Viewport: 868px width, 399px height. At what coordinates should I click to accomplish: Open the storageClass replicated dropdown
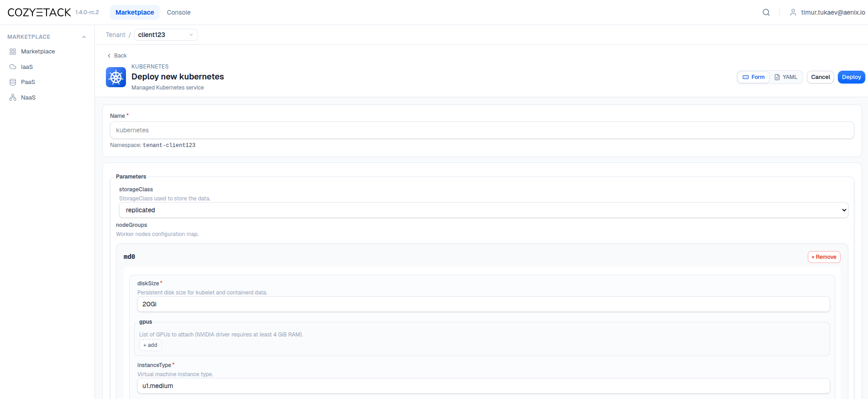(x=483, y=210)
